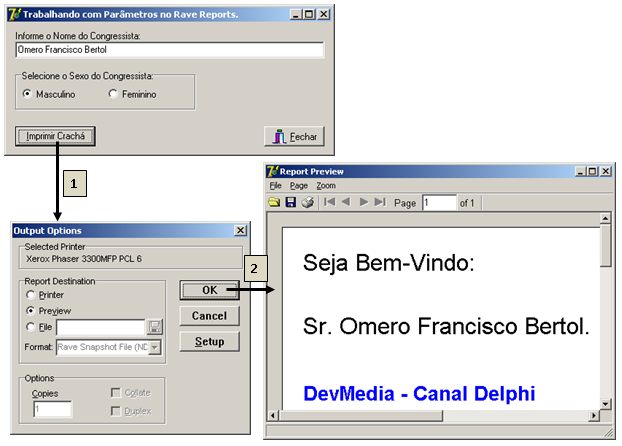Click the Setup button
The image size is (622, 446).
[209, 342]
